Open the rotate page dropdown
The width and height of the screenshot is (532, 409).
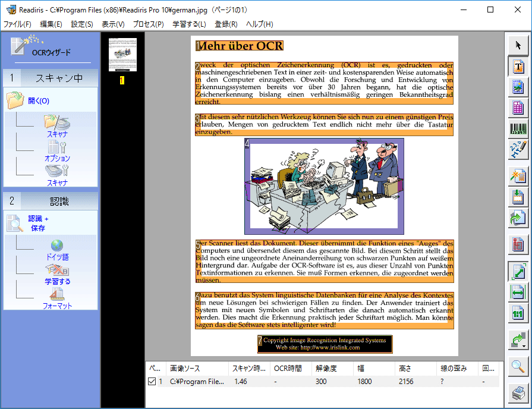tap(518, 340)
